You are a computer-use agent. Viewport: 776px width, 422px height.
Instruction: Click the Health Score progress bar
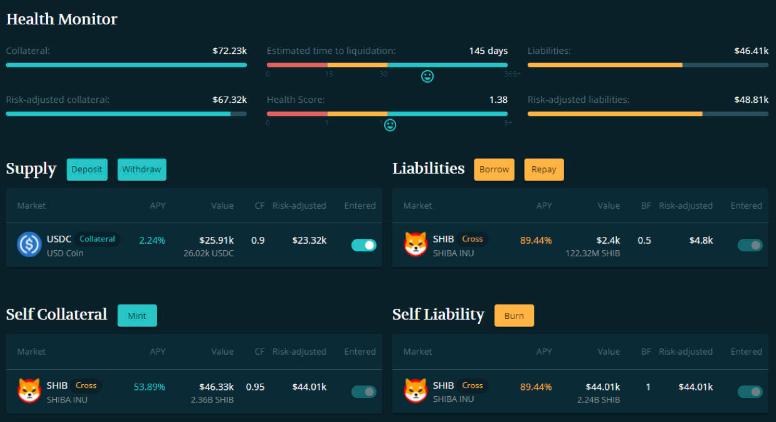click(x=387, y=113)
